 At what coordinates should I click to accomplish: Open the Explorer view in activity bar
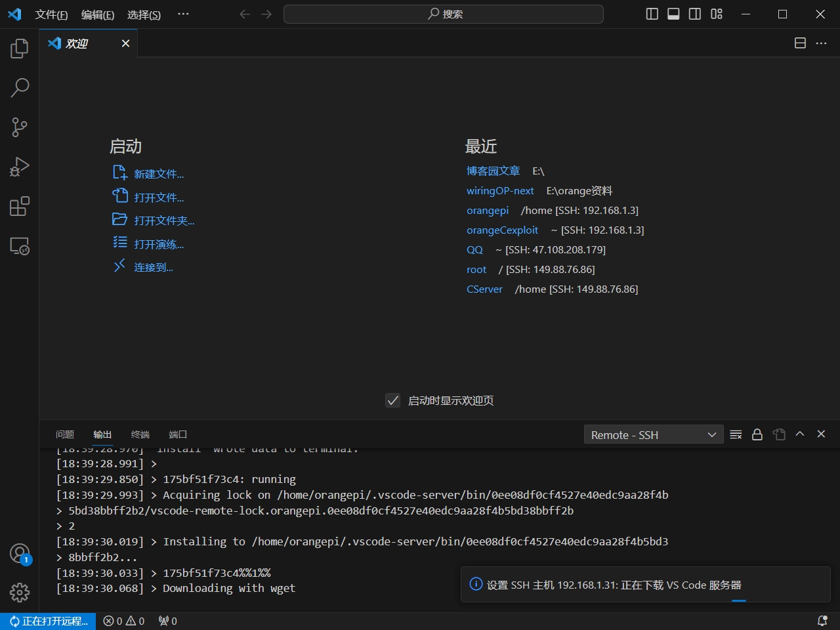coord(20,49)
